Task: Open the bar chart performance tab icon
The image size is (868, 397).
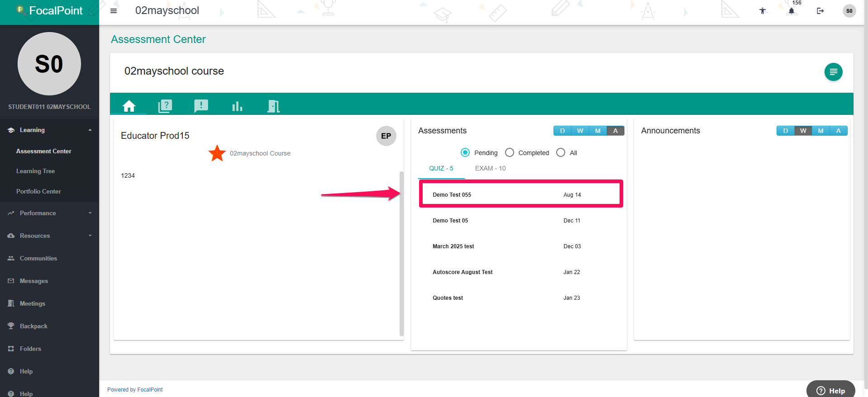Action: (x=237, y=106)
